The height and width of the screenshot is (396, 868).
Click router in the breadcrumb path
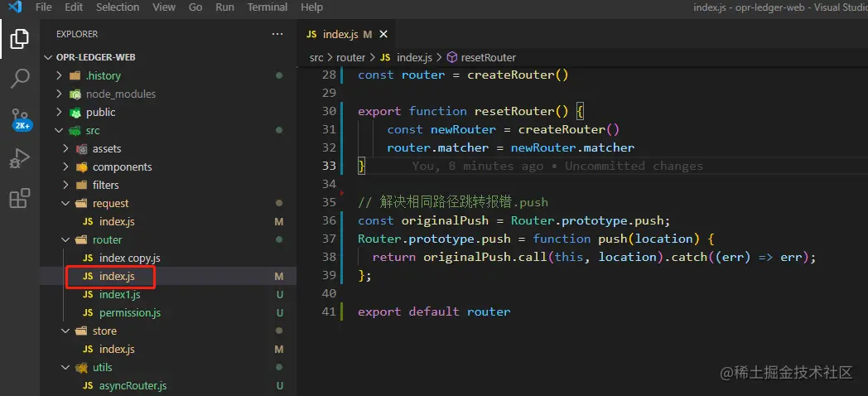tap(351, 58)
